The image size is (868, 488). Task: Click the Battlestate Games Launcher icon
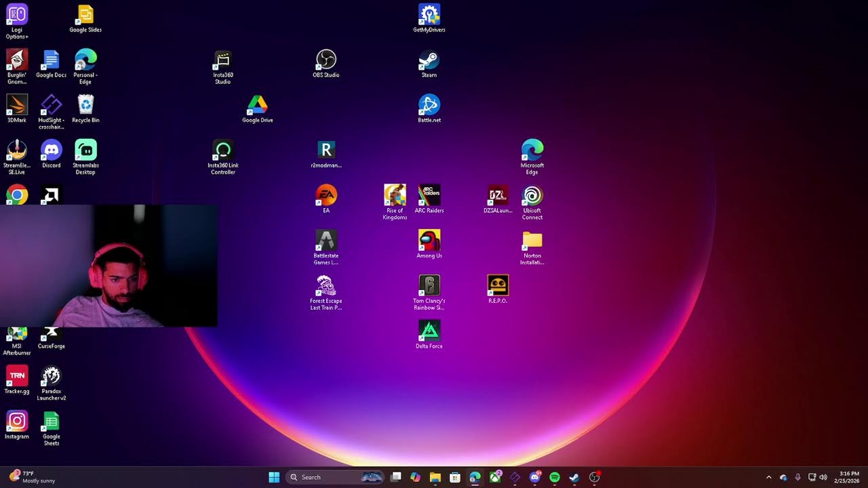tap(326, 247)
